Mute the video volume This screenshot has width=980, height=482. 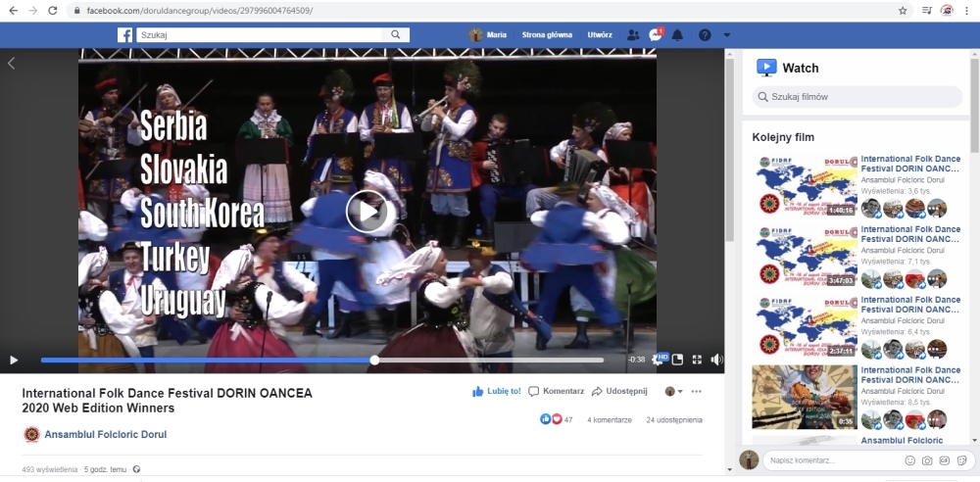716,360
